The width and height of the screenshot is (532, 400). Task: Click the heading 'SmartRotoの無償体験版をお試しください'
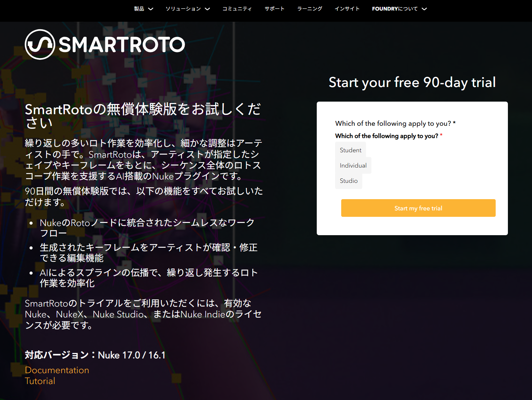[143, 116]
